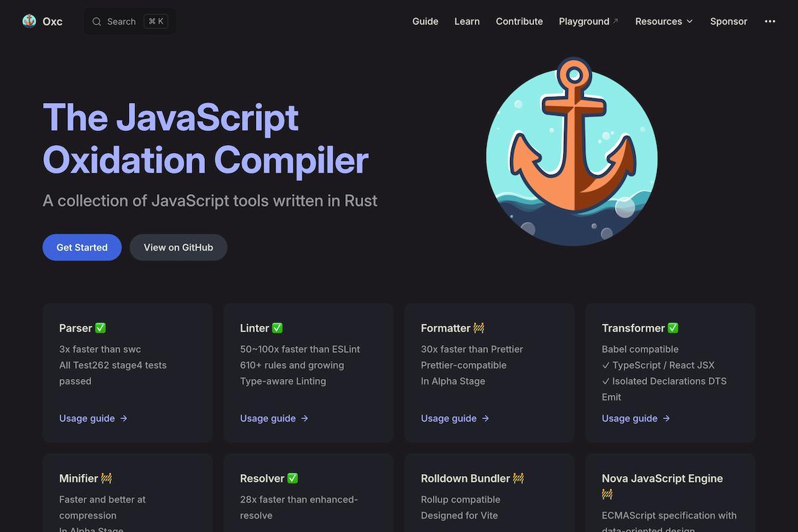Select the Guide nav item

pyautogui.click(x=425, y=21)
